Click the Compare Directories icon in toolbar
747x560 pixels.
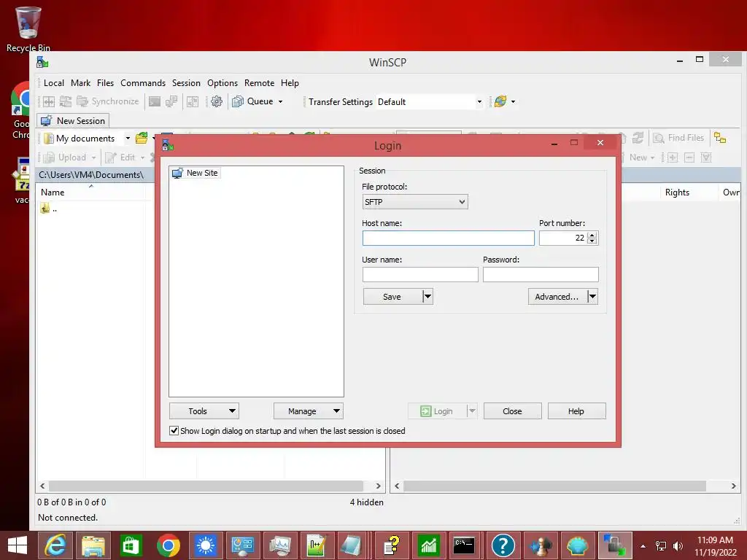pyautogui.click(x=49, y=101)
